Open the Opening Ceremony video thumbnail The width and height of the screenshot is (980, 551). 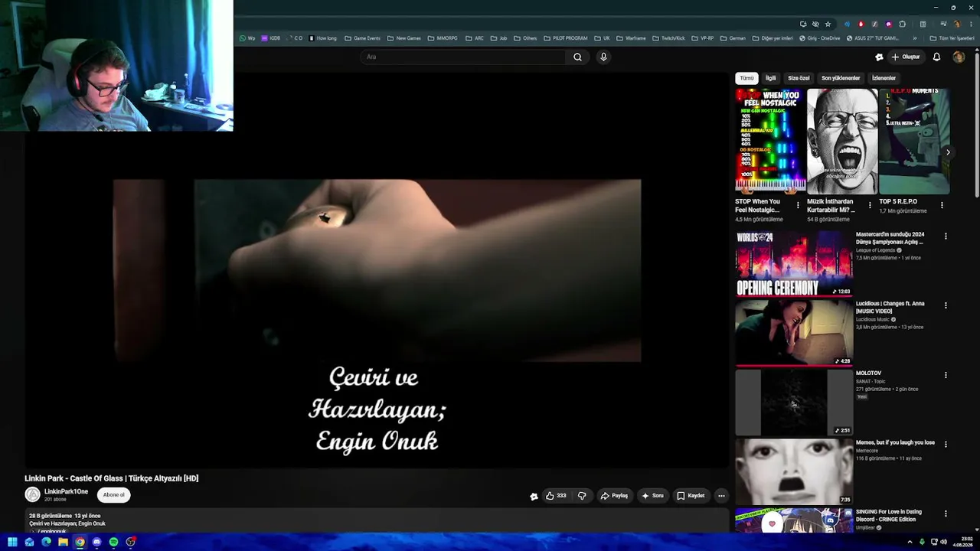[794, 263]
